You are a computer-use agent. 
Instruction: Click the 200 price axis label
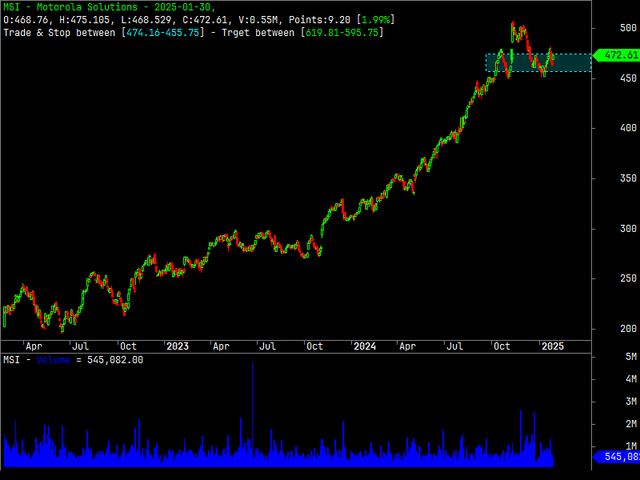click(628, 329)
